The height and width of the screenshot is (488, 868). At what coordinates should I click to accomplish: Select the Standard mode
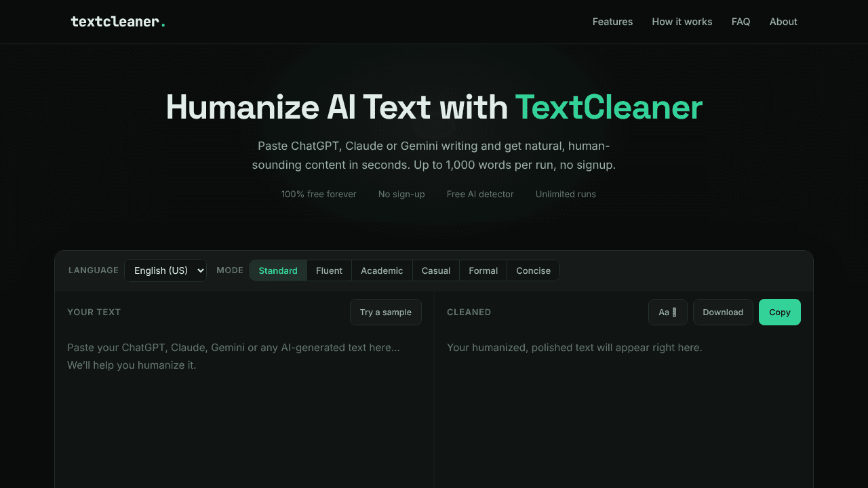click(x=278, y=270)
